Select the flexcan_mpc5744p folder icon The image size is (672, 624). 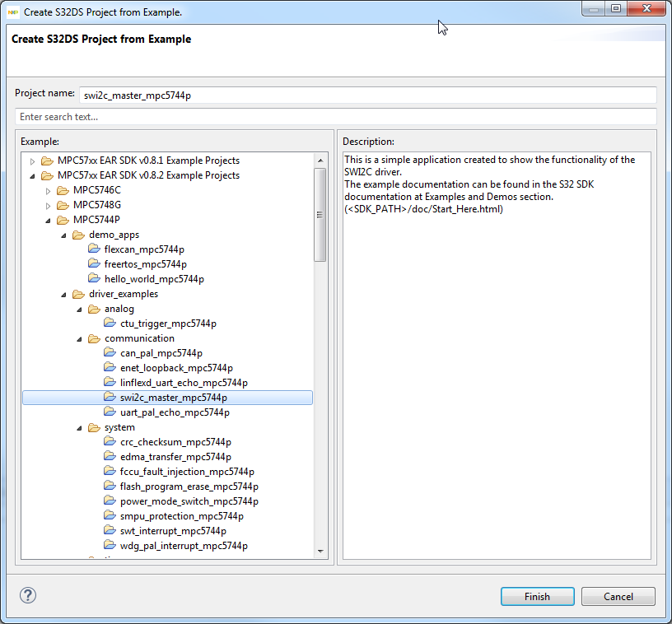pyautogui.click(x=94, y=249)
